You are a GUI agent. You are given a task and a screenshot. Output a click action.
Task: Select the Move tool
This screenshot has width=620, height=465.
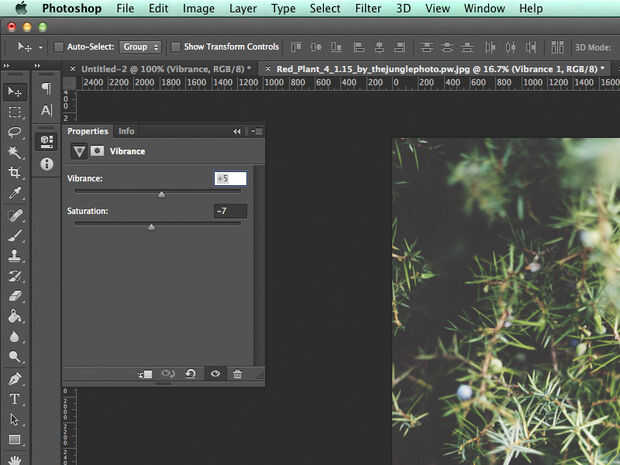point(15,92)
